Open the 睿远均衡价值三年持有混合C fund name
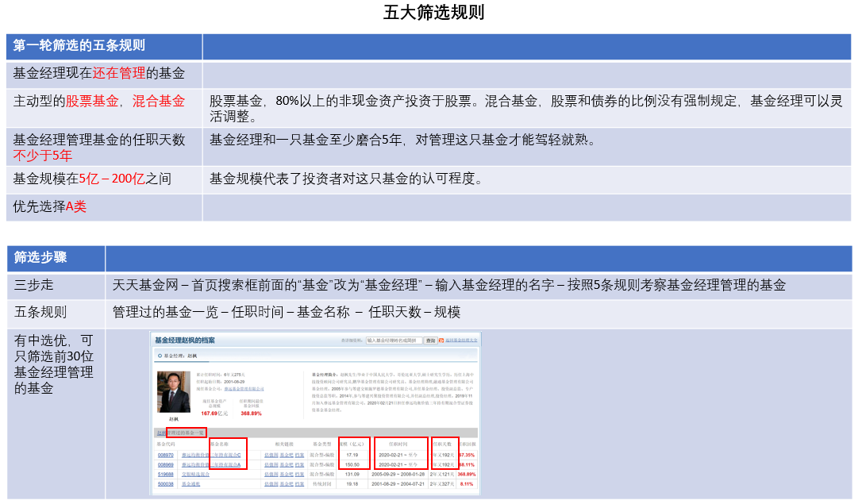This screenshot has width=862, height=504. tap(211, 455)
